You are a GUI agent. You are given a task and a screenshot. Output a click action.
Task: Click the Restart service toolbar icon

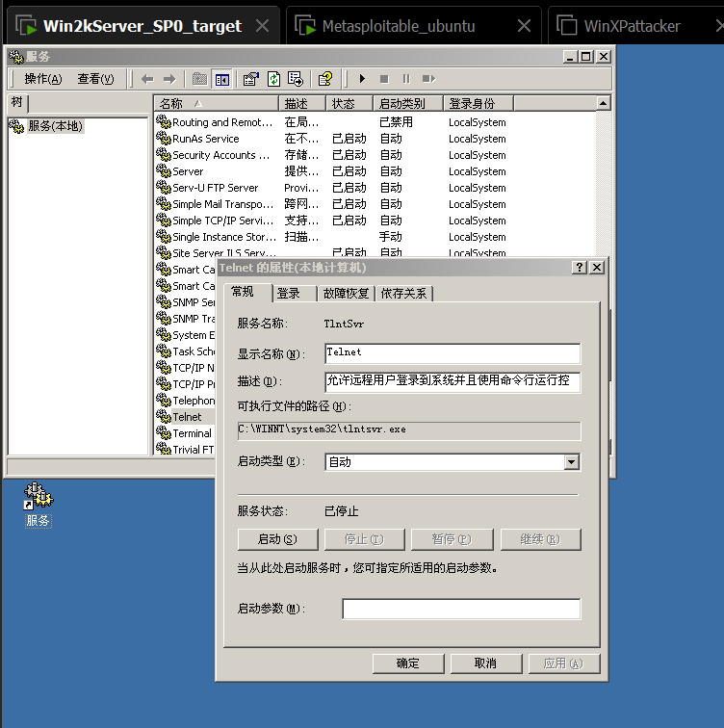tap(428, 79)
